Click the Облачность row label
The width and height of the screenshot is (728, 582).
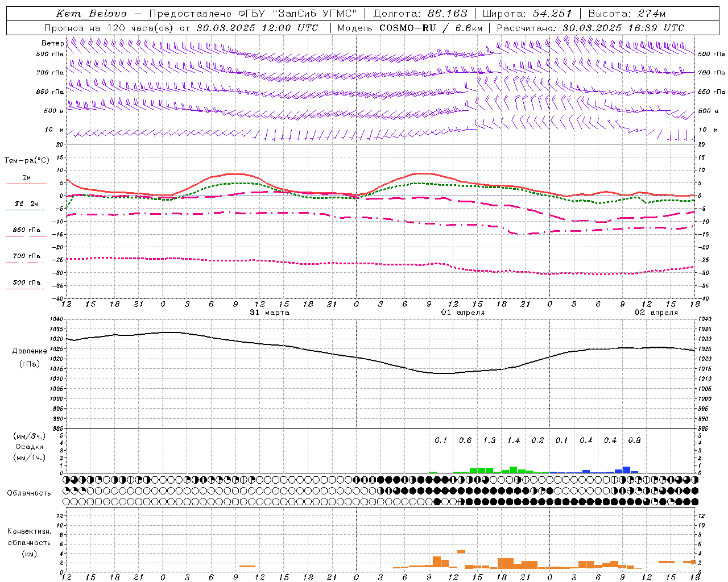[x=29, y=493]
